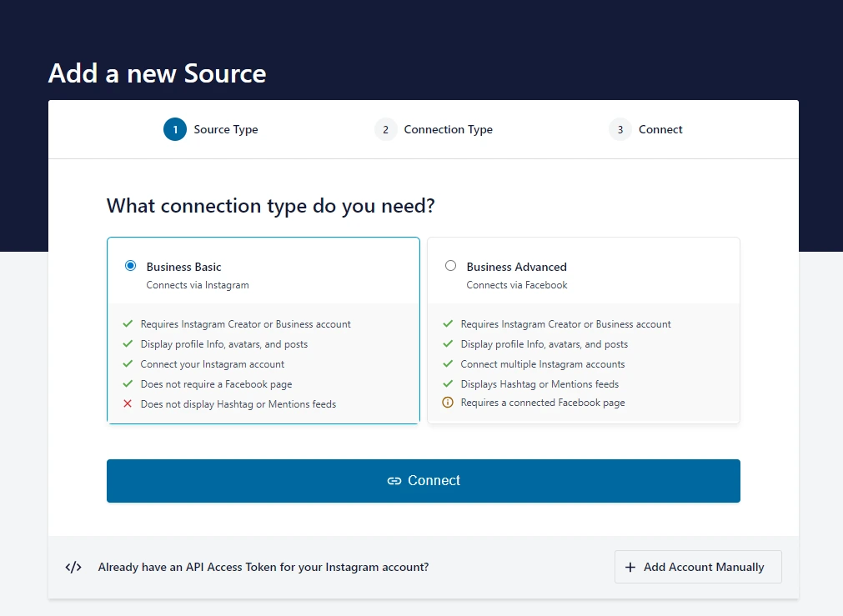This screenshot has height=616, width=843.
Task: Click the step 2 number circle
Action: tap(385, 129)
